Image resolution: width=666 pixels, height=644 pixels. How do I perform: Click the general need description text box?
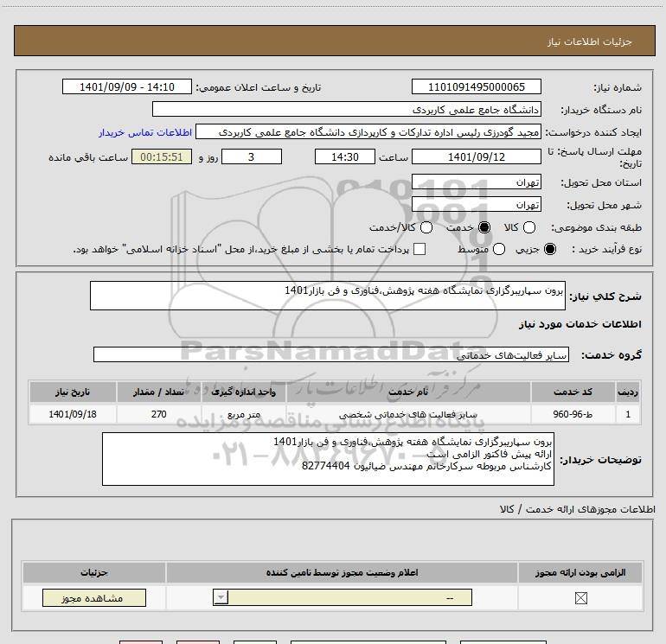(x=328, y=296)
